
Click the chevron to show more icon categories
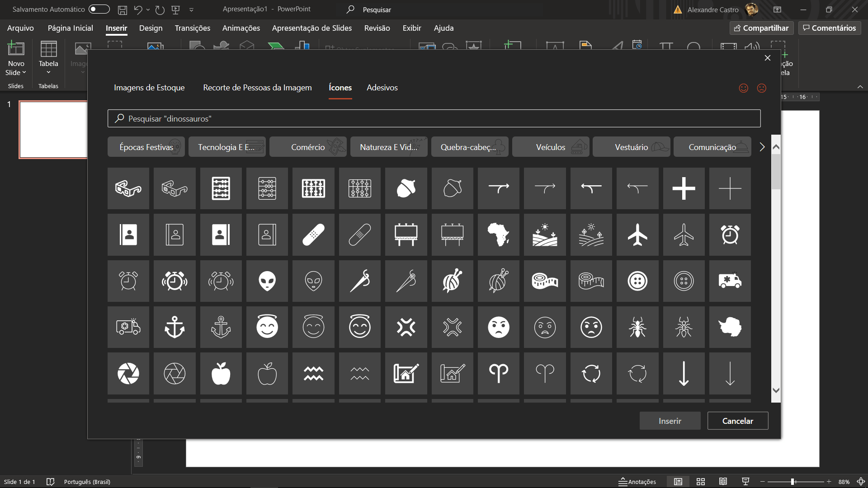click(x=762, y=146)
